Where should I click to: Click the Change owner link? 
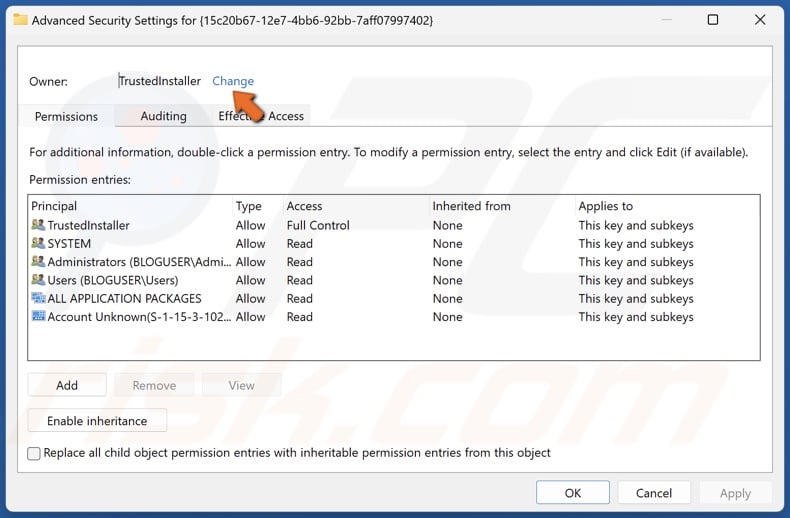233,81
